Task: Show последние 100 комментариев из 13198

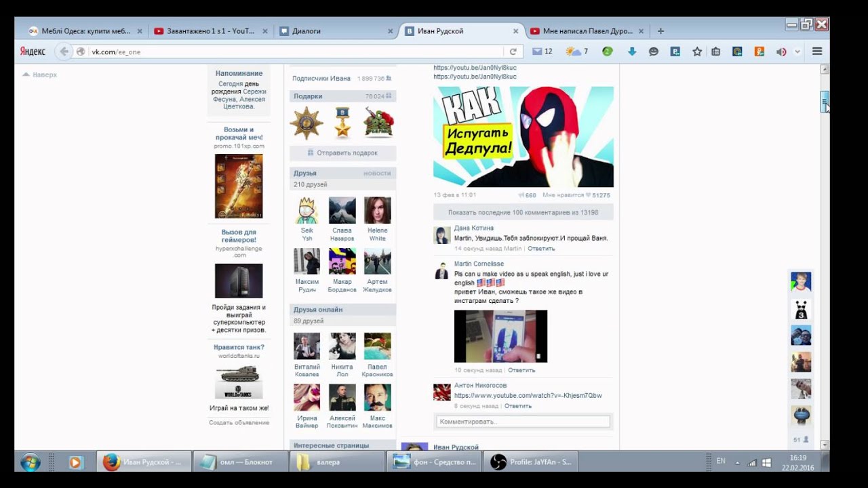Action: pyautogui.click(x=524, y=212)
